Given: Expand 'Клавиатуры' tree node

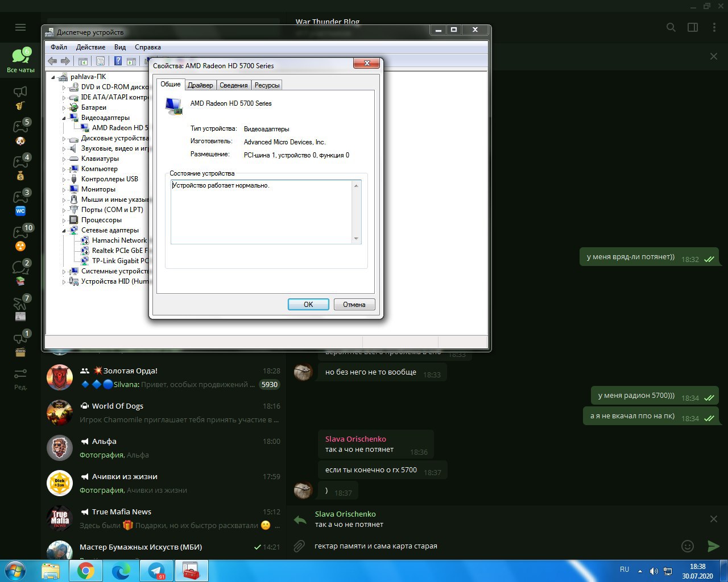Looking at the screenshot, I should coord(64,159).
